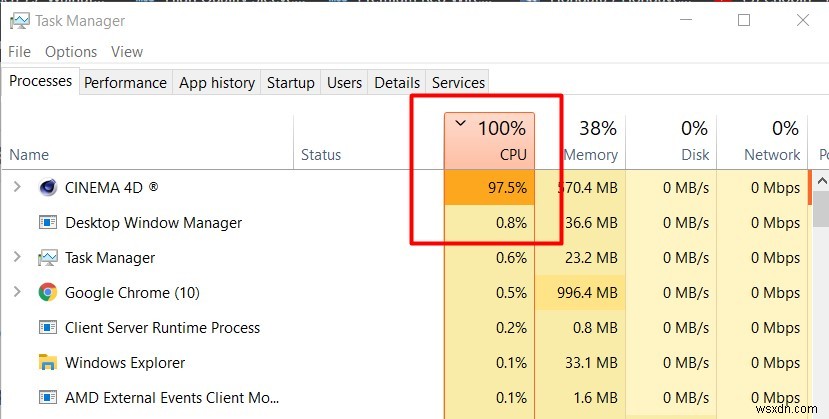This screenshot has height=419, width=829.
Task: Click the Desktop Window Manager icon
Action: coord(47,222)
